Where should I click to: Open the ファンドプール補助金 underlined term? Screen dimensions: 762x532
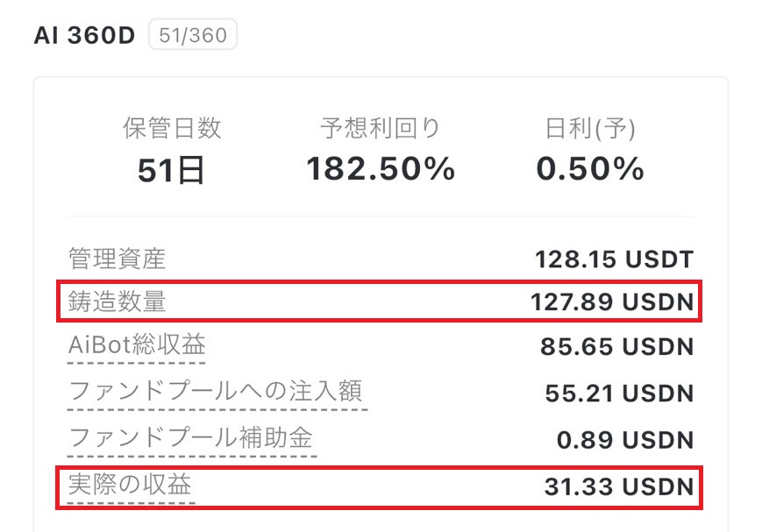(x=190, y=437)
